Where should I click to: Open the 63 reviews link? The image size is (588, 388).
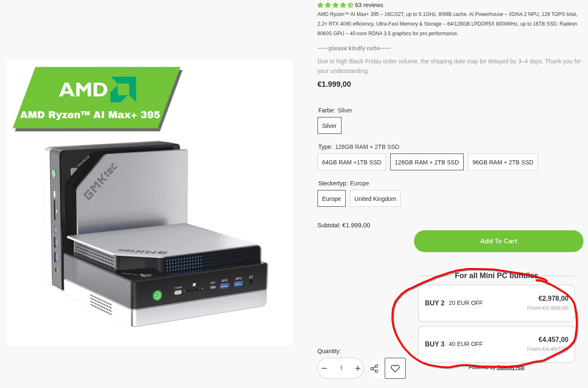coord(369,5)
